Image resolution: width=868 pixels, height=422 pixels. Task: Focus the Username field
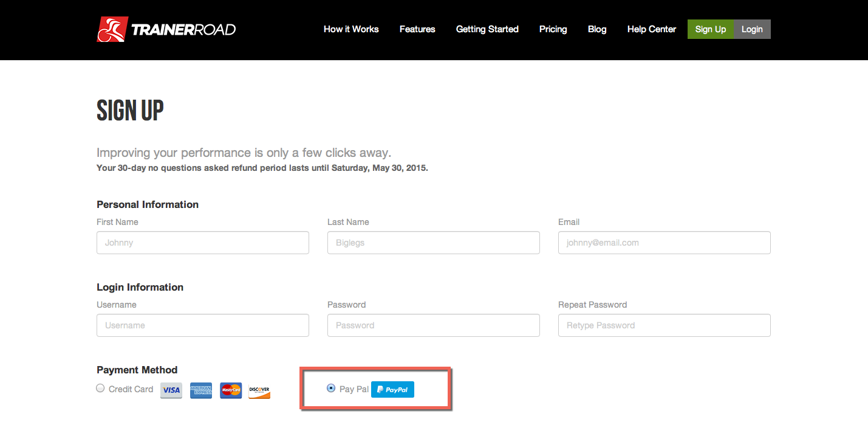tap(203, 325)
